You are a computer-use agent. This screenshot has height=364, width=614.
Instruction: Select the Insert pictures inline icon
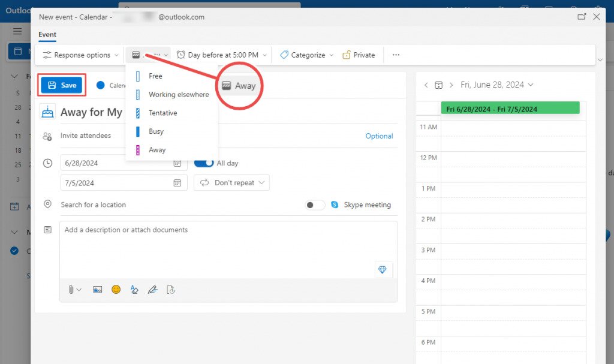click(97, 290)
